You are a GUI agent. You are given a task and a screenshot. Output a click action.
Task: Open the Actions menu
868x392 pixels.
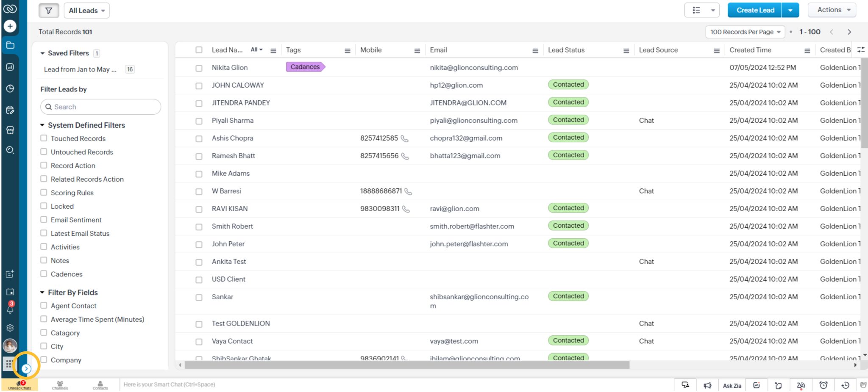831,10
